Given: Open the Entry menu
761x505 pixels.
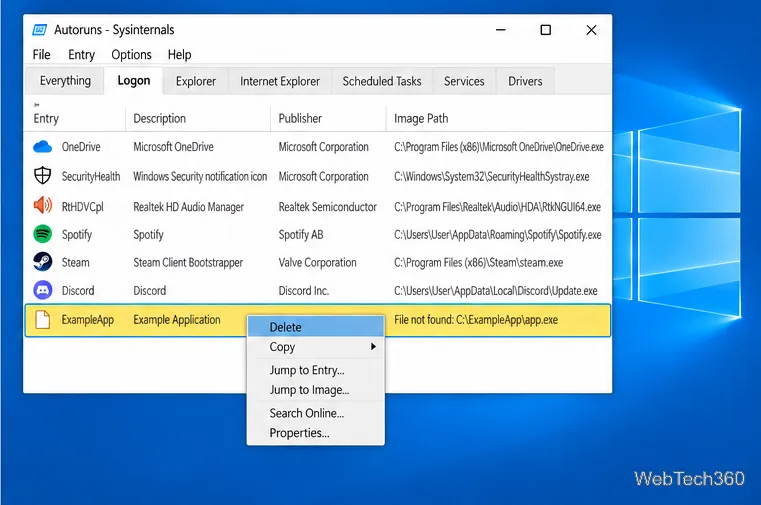Looking at the screenshot, I should click(x=81, y=55).
